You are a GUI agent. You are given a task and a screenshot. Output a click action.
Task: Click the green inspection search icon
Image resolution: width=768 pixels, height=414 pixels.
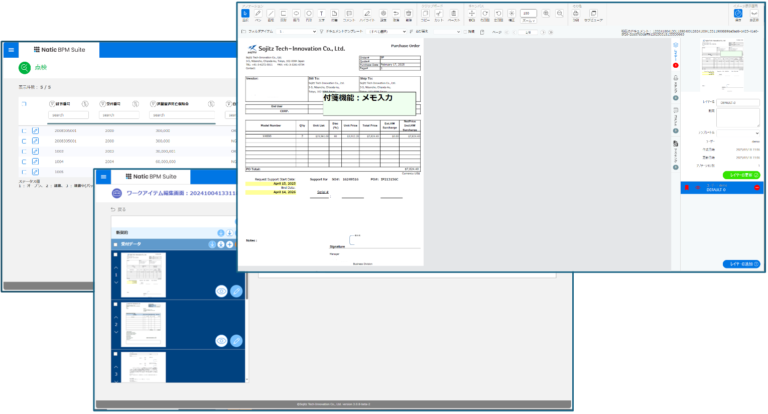point(24,69)
